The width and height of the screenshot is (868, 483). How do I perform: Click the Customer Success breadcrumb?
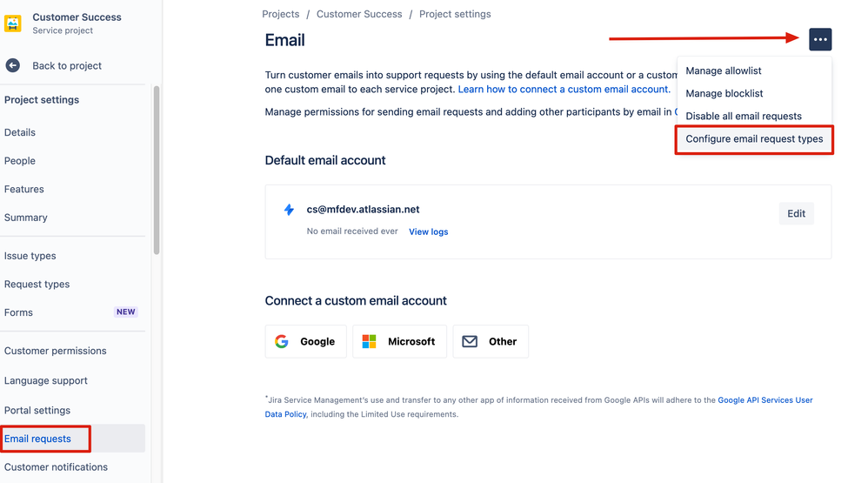tap(359, 14)
